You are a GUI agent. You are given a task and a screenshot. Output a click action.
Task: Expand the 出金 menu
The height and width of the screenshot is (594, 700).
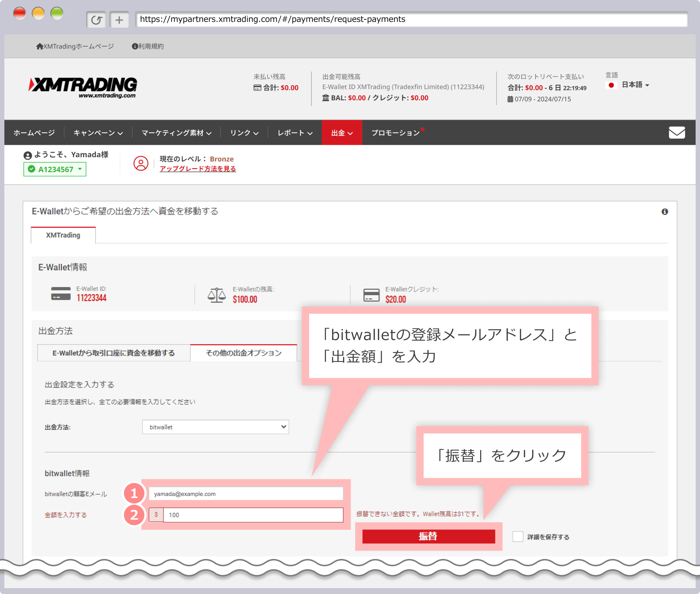342,133
